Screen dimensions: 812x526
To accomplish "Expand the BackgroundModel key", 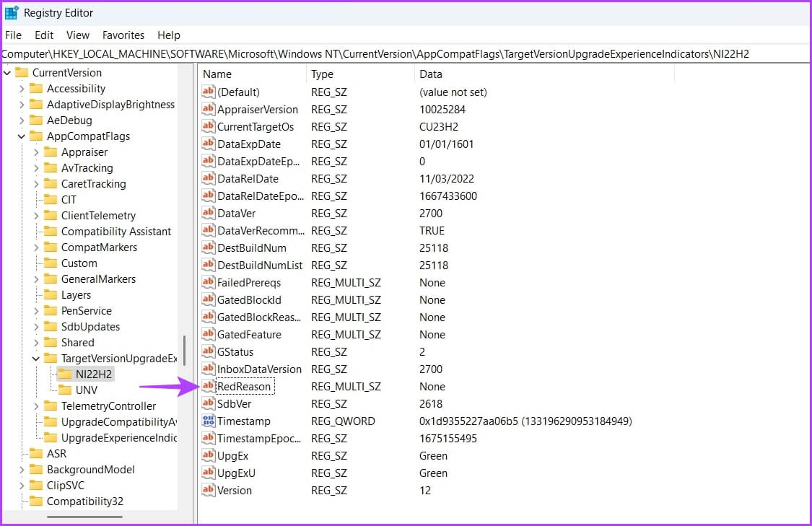I will [21, 470].
